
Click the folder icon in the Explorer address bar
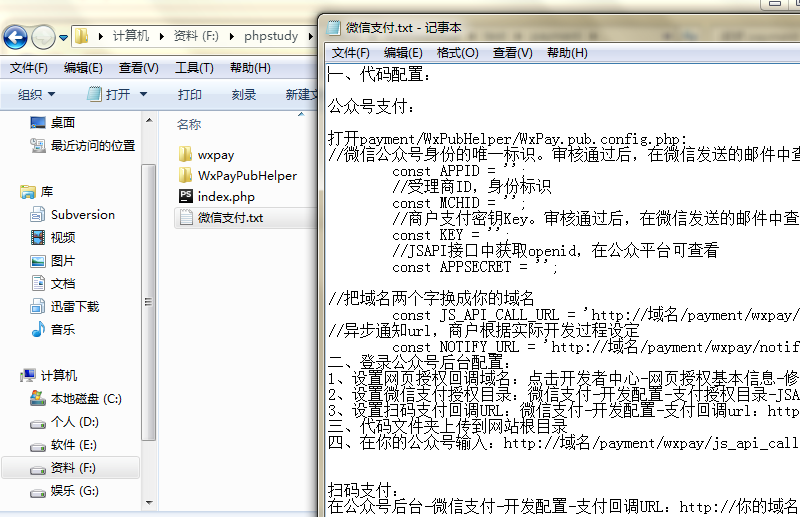pos(82,36)
